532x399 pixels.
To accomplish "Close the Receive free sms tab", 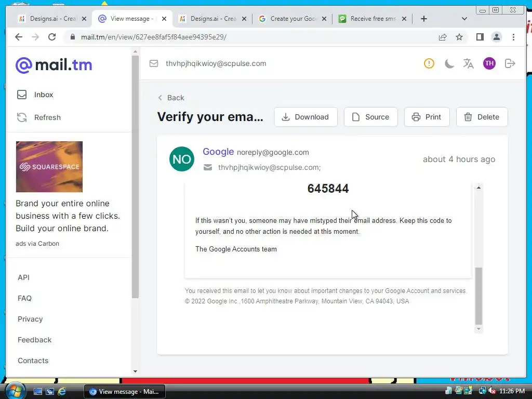I will pos(404,19).
